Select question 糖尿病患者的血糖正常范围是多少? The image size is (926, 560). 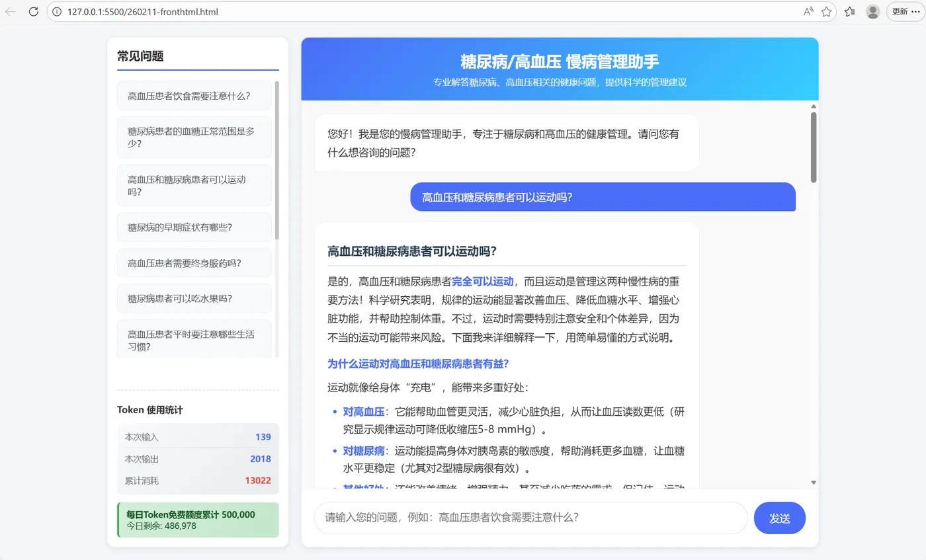click(194, 137)
